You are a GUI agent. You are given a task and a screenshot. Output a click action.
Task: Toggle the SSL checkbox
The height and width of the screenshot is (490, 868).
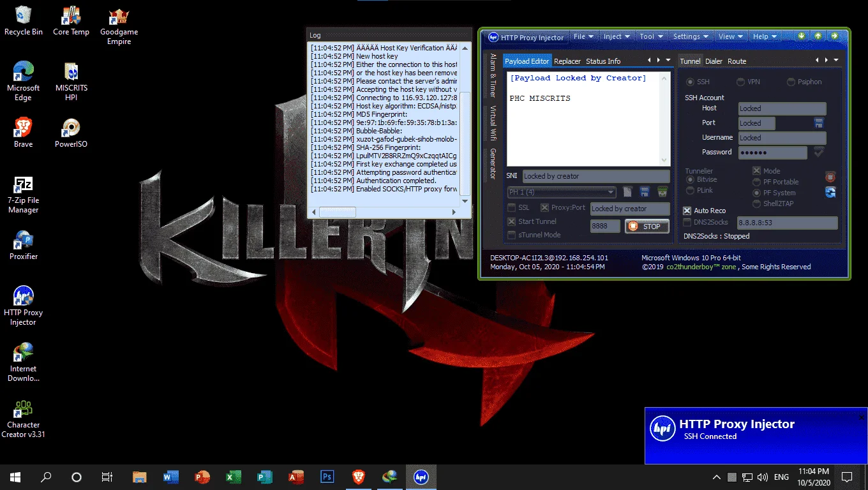click(x=511, y=208)
